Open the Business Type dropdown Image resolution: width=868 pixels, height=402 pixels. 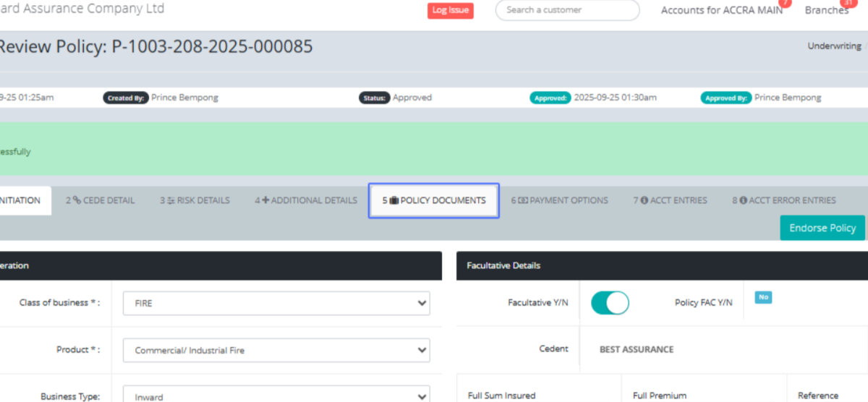coord(276,395)
